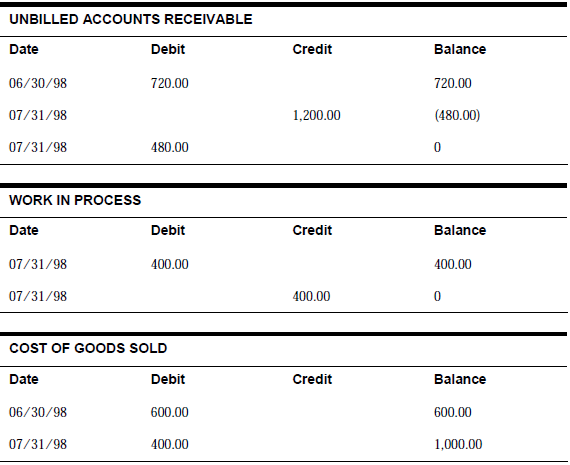Click the zero balance in Unbilled Accounts Receivable
This screenshot has height=465, width=570.
[x=438, y=147]
